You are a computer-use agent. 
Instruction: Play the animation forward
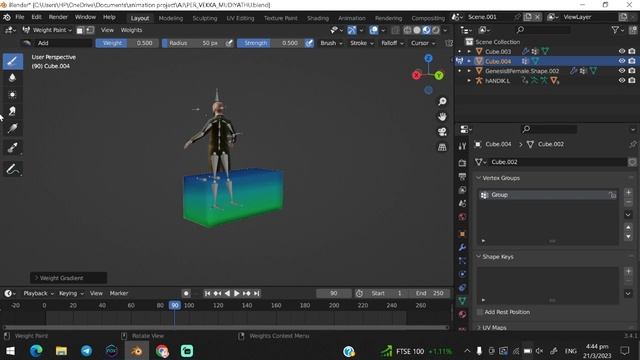[x=237, y=293]
